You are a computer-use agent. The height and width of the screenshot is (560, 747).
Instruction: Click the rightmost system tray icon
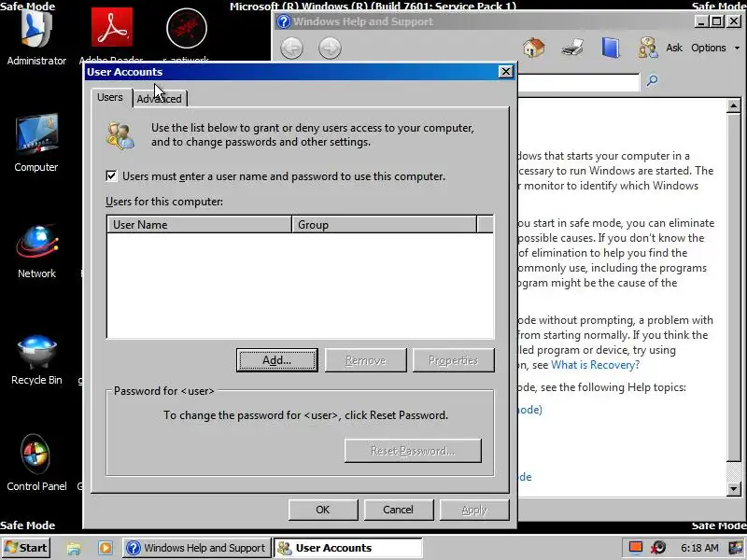point(736,548)
